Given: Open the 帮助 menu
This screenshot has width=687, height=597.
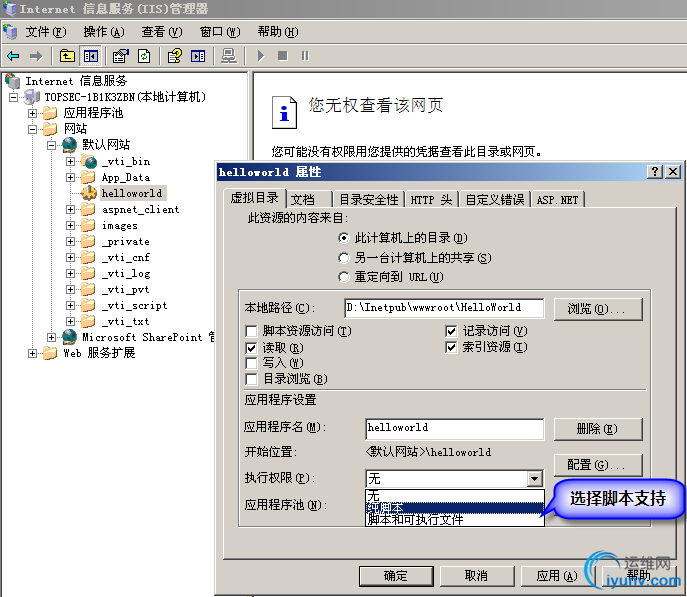Looking at the screenshot, I should coord(278,32).
